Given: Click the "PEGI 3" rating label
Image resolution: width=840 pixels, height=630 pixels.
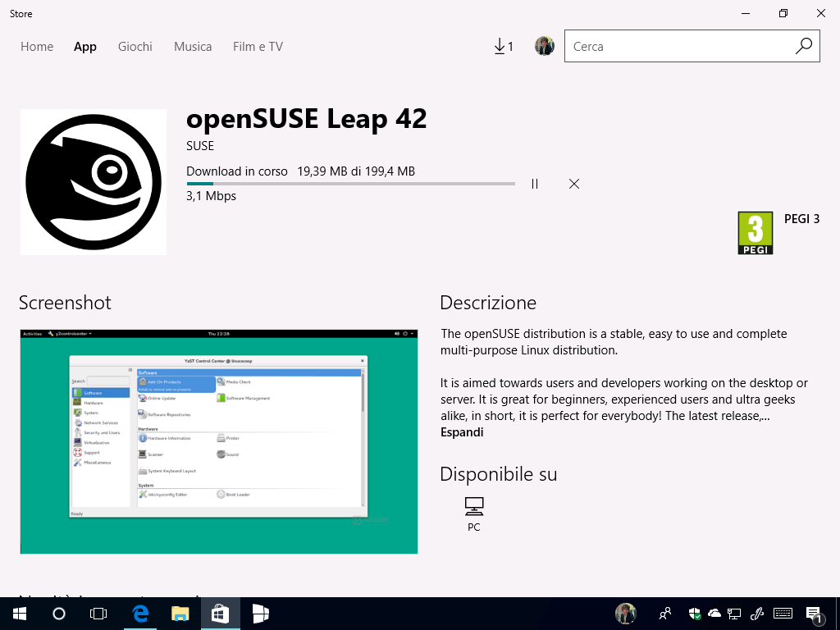Looking at the screenshot, I should pyautogui.click(x=802, y=218).
